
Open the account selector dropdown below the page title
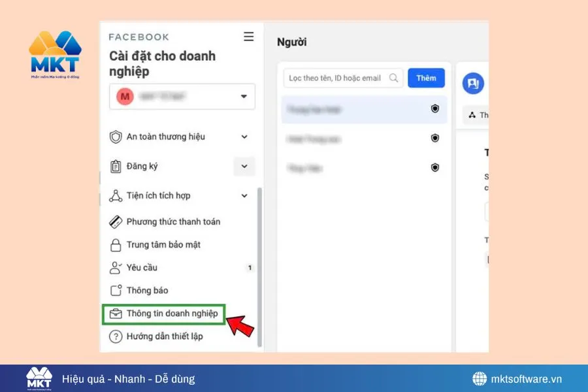coord(182,96)
